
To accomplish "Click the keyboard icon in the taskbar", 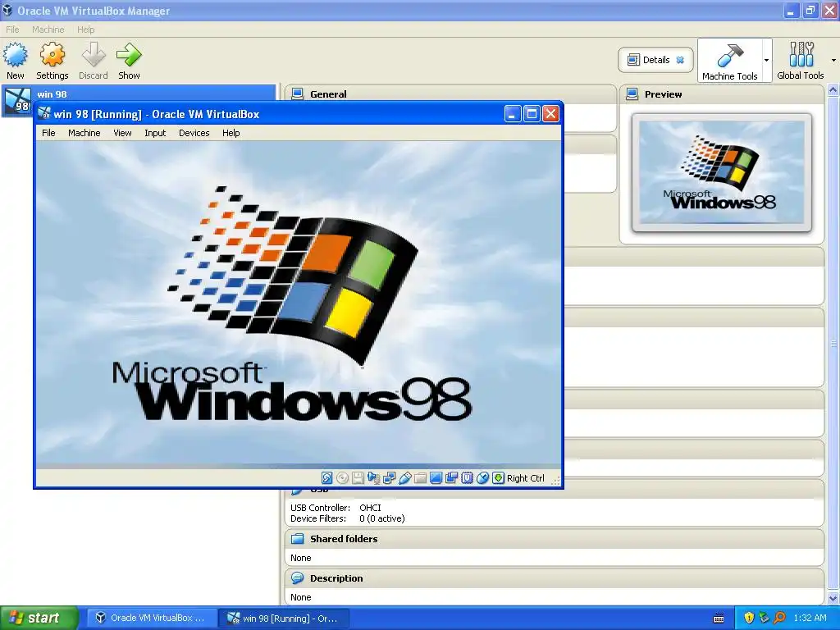I will click(x=719, y=619).
